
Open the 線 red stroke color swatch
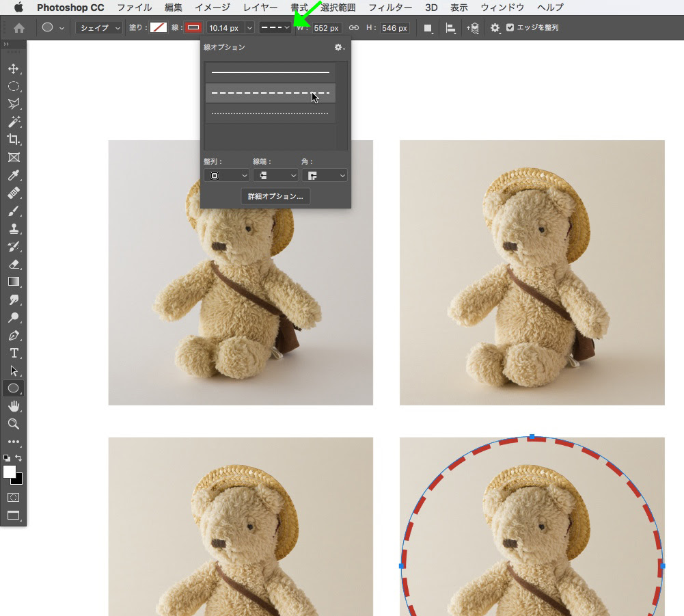[x=193, y=27]
